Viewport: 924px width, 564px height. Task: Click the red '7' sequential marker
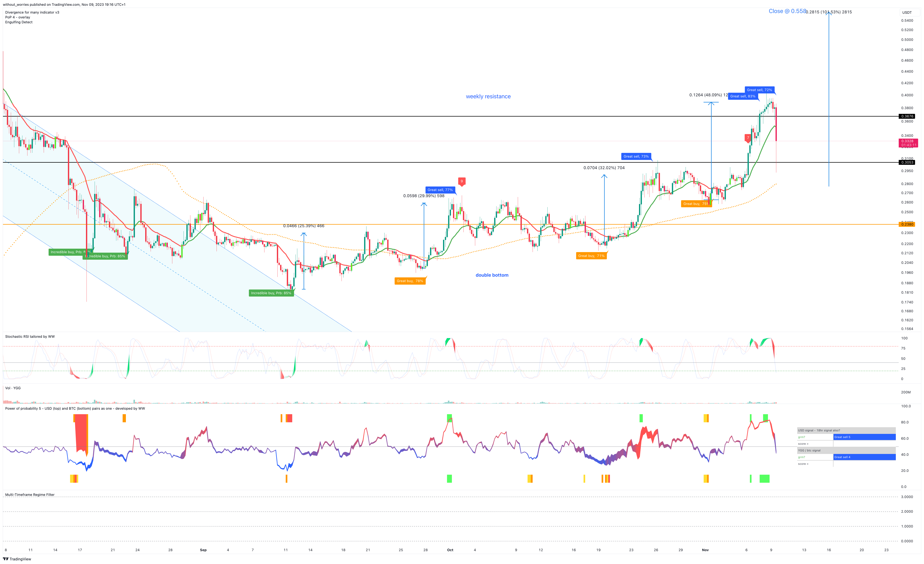(x=748, y=138)
